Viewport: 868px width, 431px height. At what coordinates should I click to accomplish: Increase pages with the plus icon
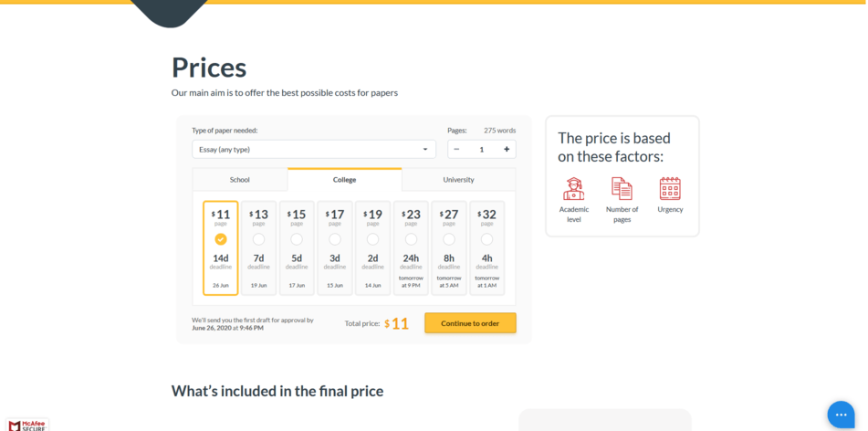506,150
